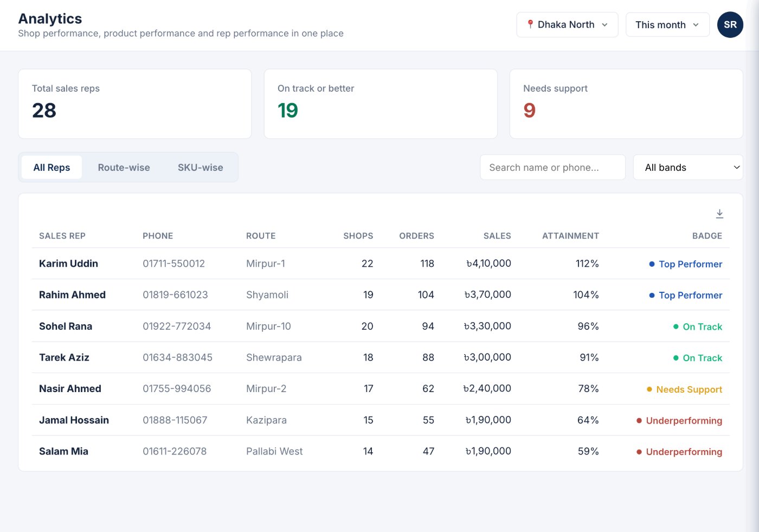
Task: Focus the search name or phone field
Action: [552, 168]
